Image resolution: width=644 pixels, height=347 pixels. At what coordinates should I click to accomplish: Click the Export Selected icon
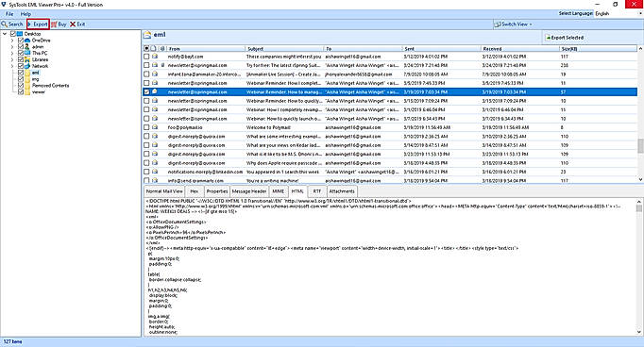(x=548, y=38)
